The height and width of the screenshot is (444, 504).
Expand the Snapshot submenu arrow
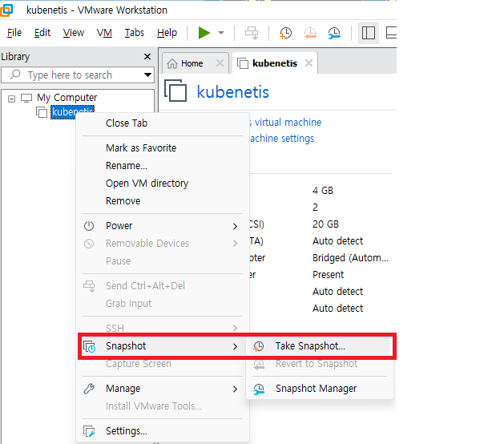click(236, 346)
